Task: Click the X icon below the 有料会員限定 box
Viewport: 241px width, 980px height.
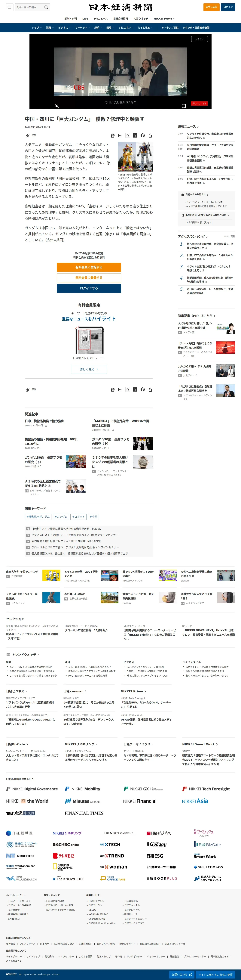Action: (x=135, y=389)
